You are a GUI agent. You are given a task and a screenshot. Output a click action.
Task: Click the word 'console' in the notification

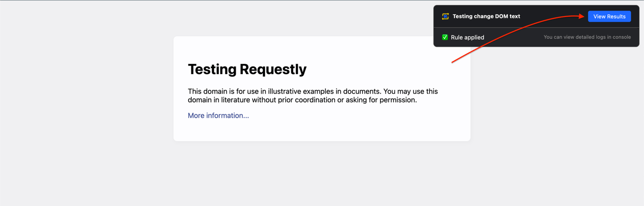pyautogui.click(x=621, y=37)
